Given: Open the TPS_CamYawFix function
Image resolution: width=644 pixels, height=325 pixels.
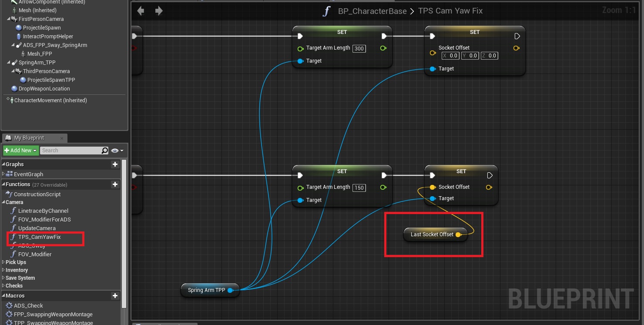Looking at the screenshot, I should point(39,237).
